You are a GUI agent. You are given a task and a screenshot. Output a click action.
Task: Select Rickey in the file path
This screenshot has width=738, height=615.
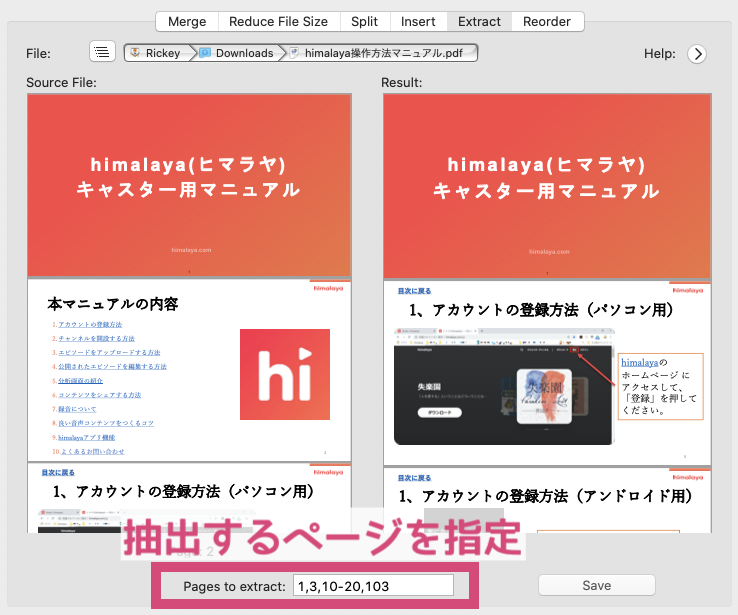[x=163, y=53]
